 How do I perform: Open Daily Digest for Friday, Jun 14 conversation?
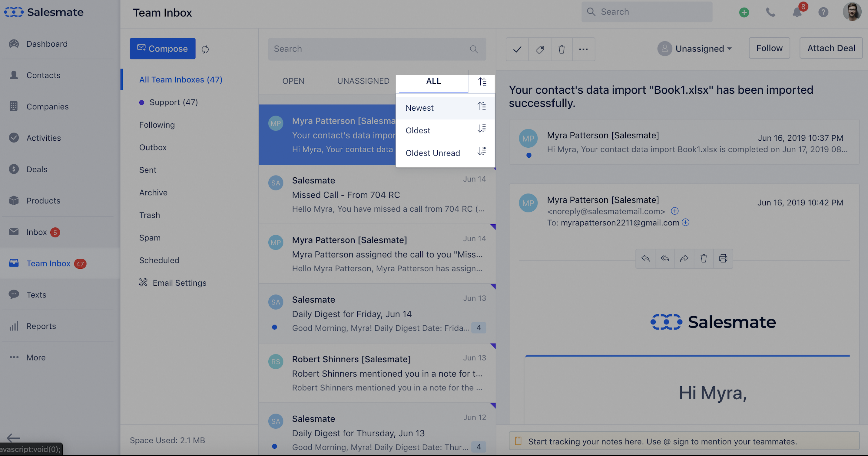pos(377,313)
